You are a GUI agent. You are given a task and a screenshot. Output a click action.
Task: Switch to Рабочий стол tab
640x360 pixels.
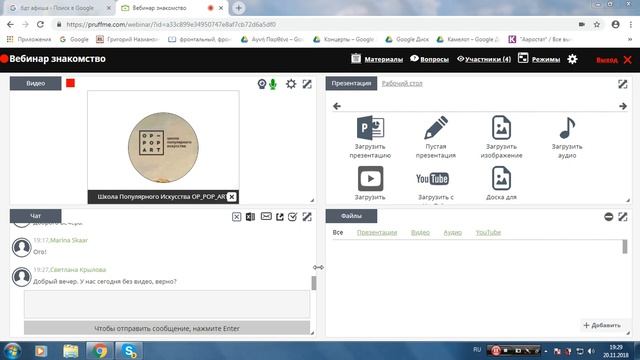tap(402, 83)
